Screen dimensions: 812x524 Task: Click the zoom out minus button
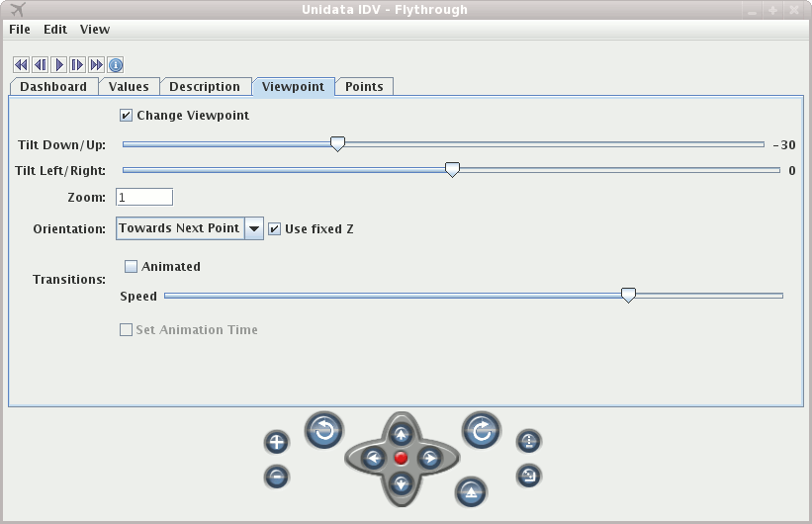click(277, 477)
